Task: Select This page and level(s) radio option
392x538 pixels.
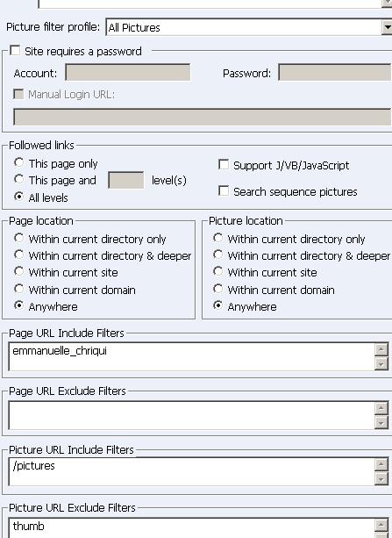Action: pos(19,179)
